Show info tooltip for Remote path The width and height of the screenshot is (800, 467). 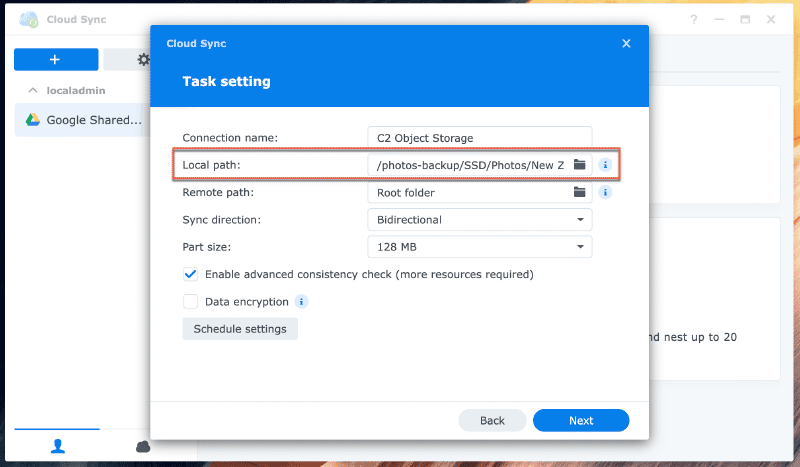604,192
